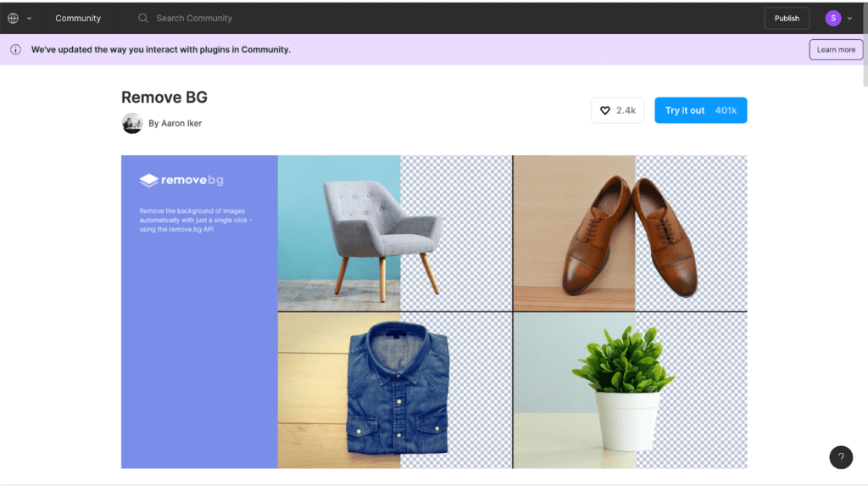Open the purple S account avatar
Viewport: 868px width, 486px height.
click(x=833, y=19)
